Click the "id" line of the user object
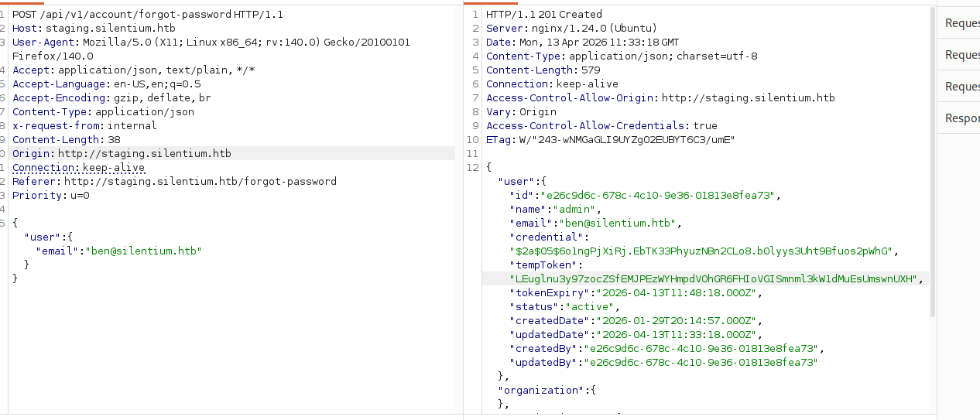This screenshot has height=420, width=980. 645,196
